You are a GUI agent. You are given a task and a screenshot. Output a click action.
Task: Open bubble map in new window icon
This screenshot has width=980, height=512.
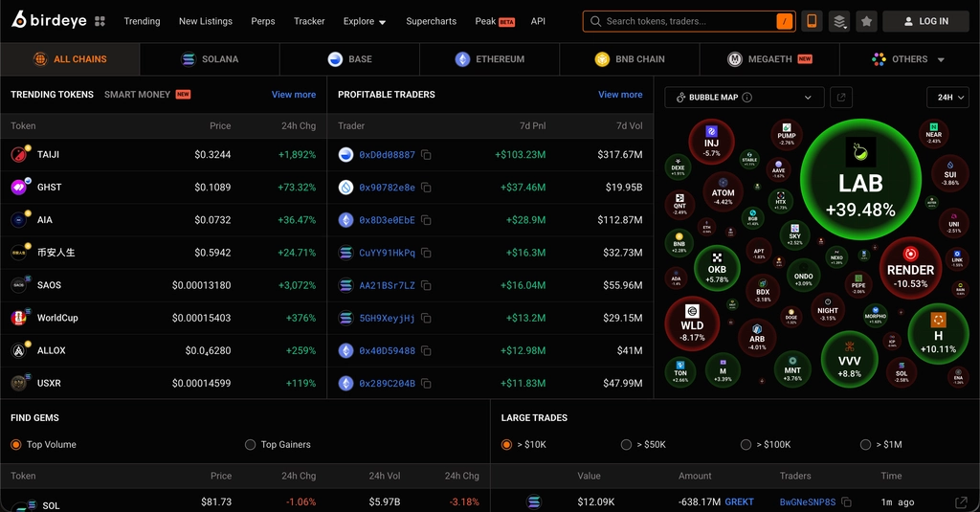click(x=841, y=97)
